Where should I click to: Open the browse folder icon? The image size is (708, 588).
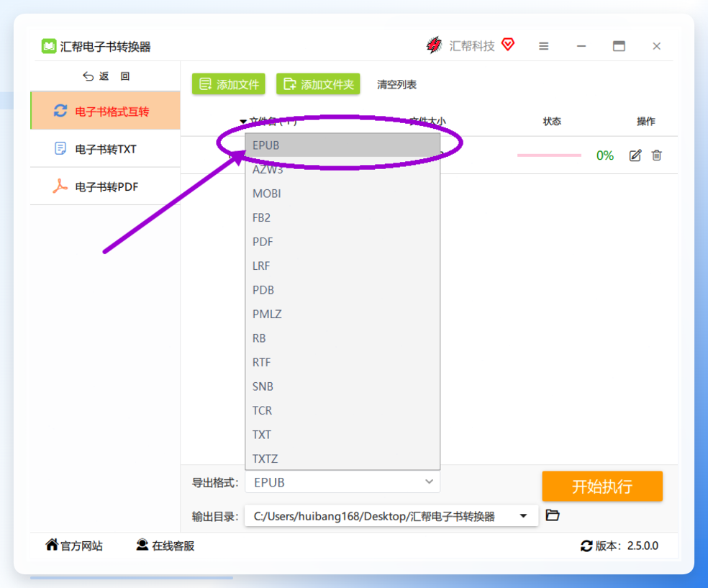553,515
